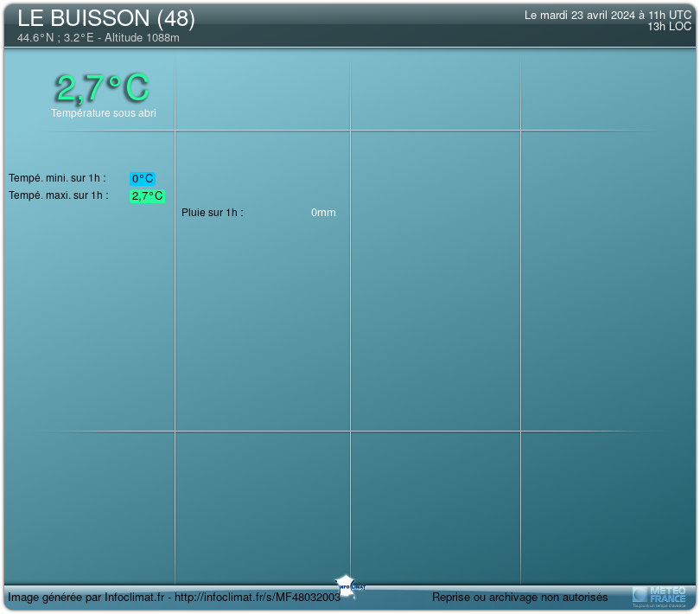Click the LE BUISSON (48) station title
700x614 pixels.
[x=106, y=18]
